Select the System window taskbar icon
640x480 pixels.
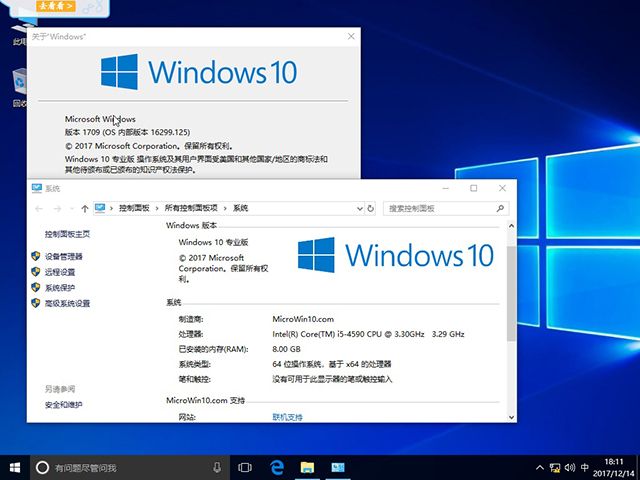[338, 468]
